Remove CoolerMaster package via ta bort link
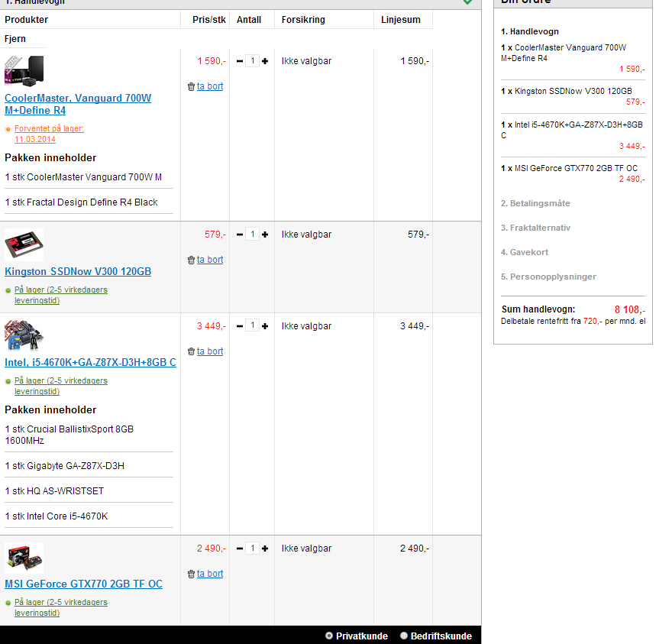 pyautogui.click(x=210, y=86)
